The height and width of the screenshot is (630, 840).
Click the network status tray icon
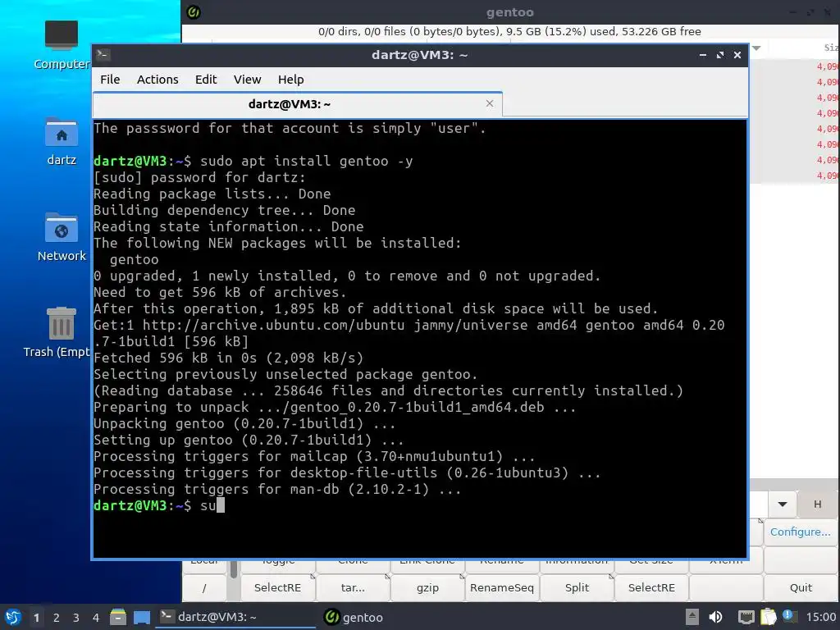[746, 617]
